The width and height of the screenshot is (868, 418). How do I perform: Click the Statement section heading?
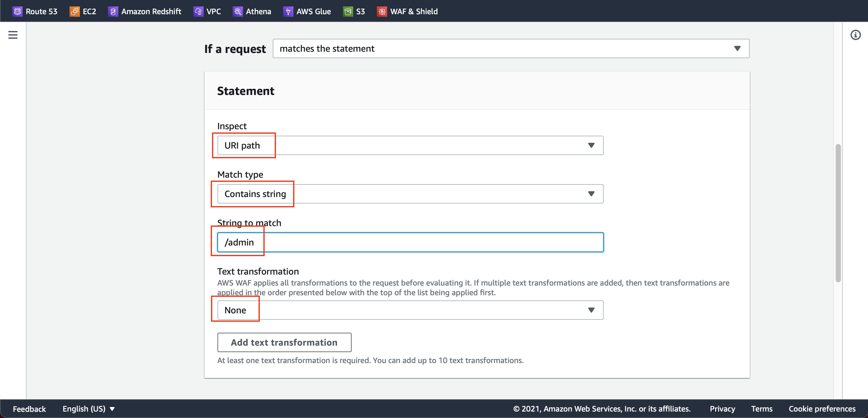click(246, 91)
